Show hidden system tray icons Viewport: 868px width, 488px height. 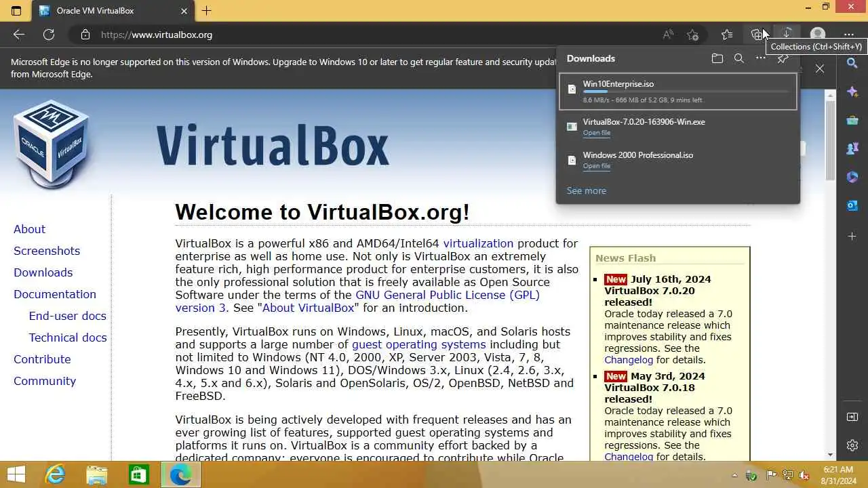click(734, 475)
